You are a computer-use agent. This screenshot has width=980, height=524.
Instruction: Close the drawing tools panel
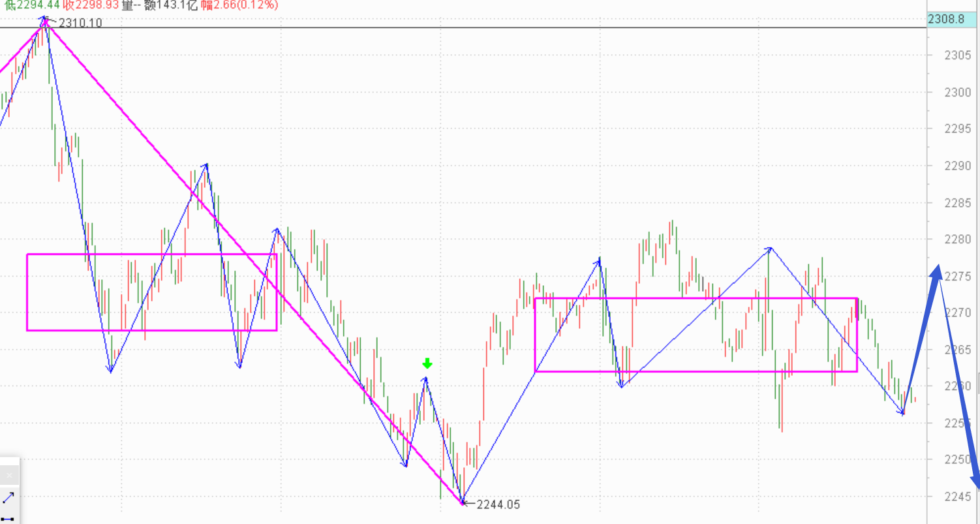pyautogui.click(x=9, y=476)
